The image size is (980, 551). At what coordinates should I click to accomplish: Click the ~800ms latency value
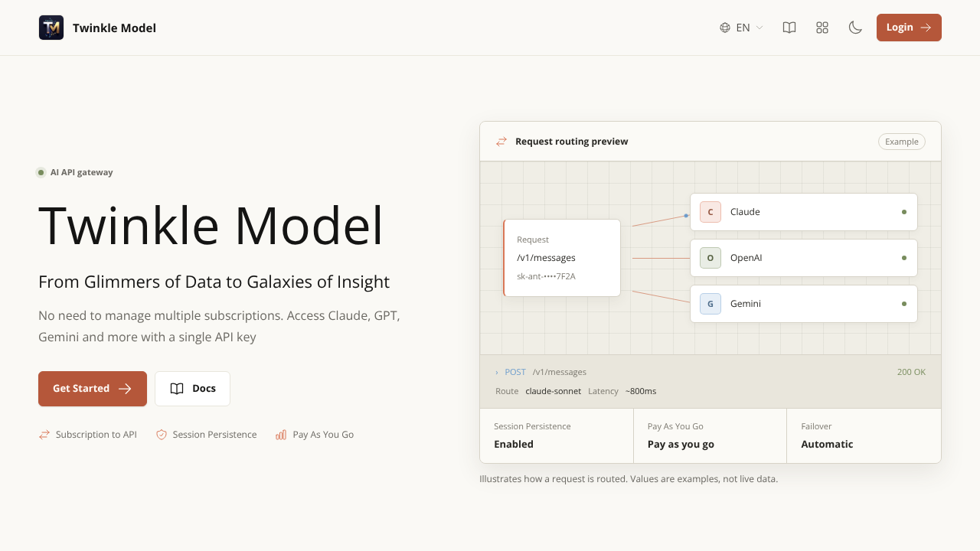pos(641,391)
